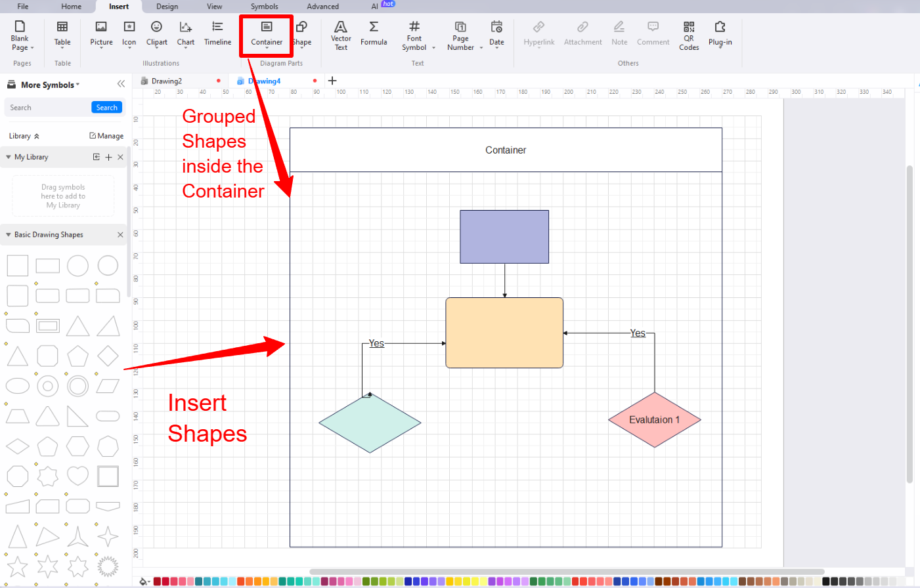Choose the parallelogram shape in the shape library
This screenshot has height=588, width=920.
[108, 386]
